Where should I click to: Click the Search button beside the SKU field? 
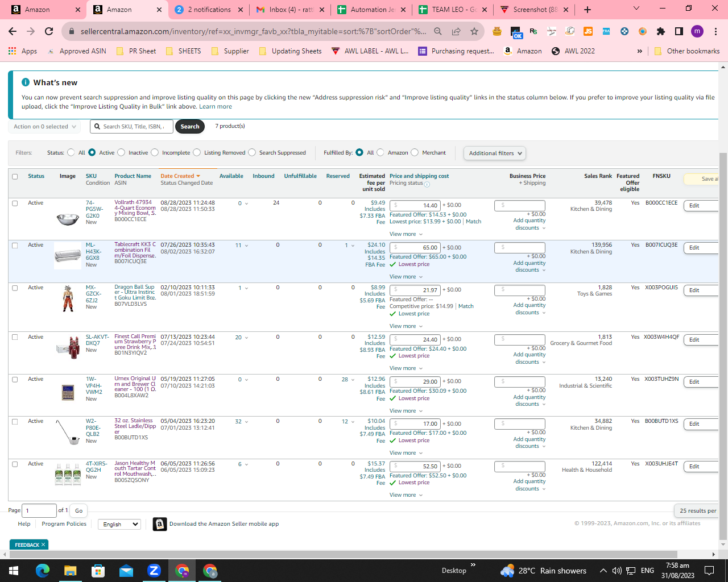pyautogui.click(x=190, y=126)
